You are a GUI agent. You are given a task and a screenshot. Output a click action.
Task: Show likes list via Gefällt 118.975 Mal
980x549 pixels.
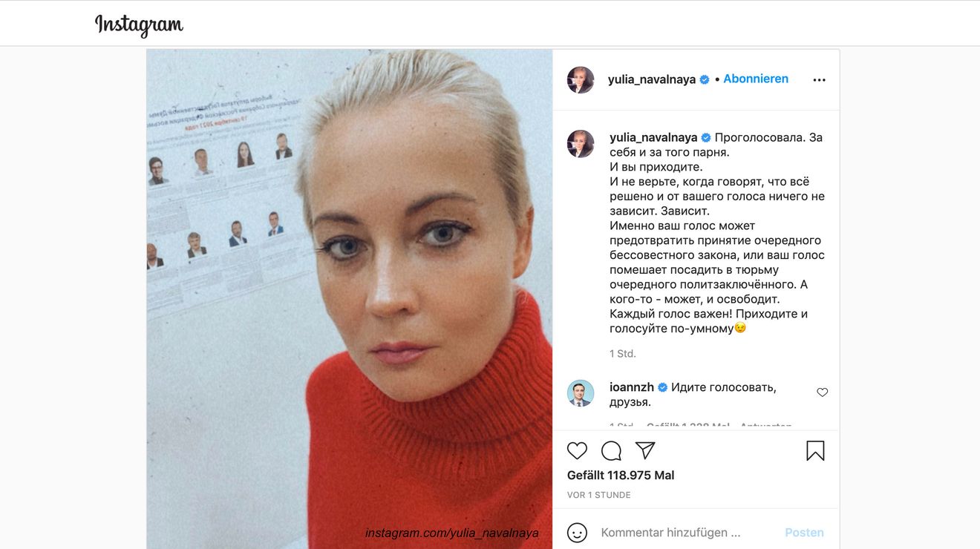621,475
